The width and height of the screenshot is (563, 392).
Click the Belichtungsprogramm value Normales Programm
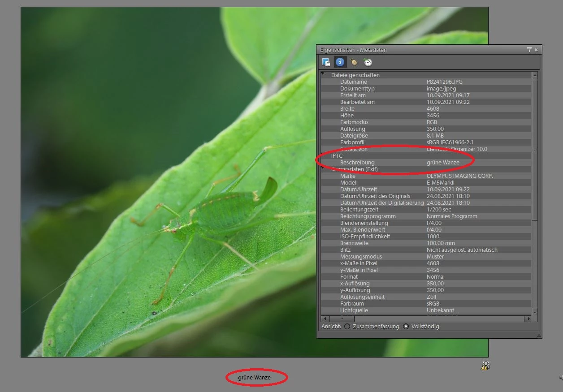(452, 216)
